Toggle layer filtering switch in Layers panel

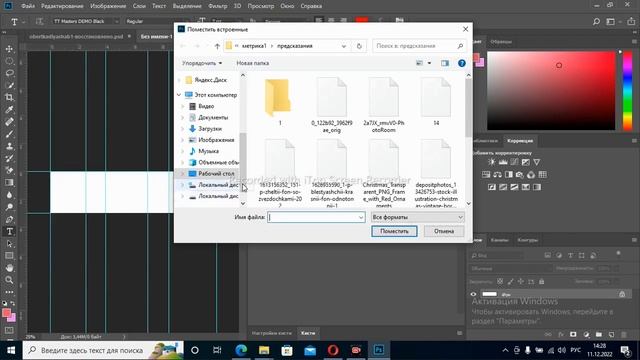(x=618, y=253)
